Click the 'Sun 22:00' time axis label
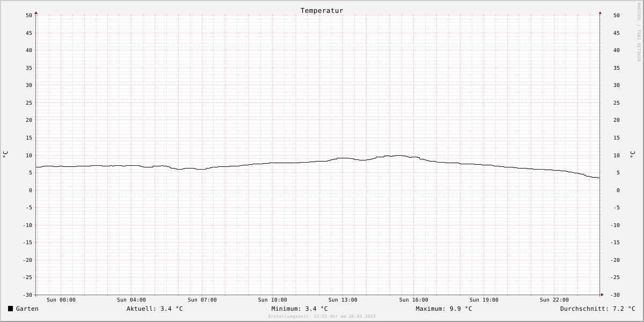 point(554,300)
